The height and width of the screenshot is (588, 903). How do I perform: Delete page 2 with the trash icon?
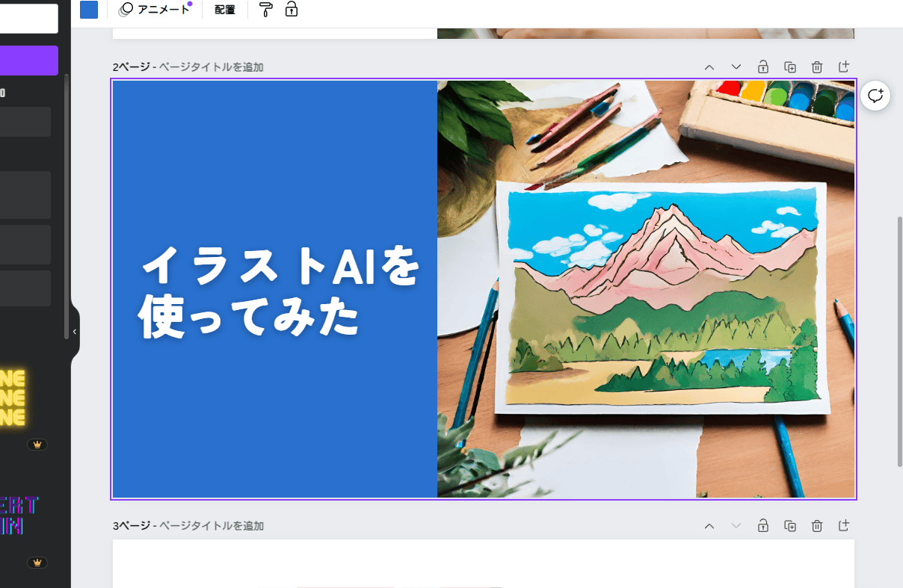(x=817, y=66)
